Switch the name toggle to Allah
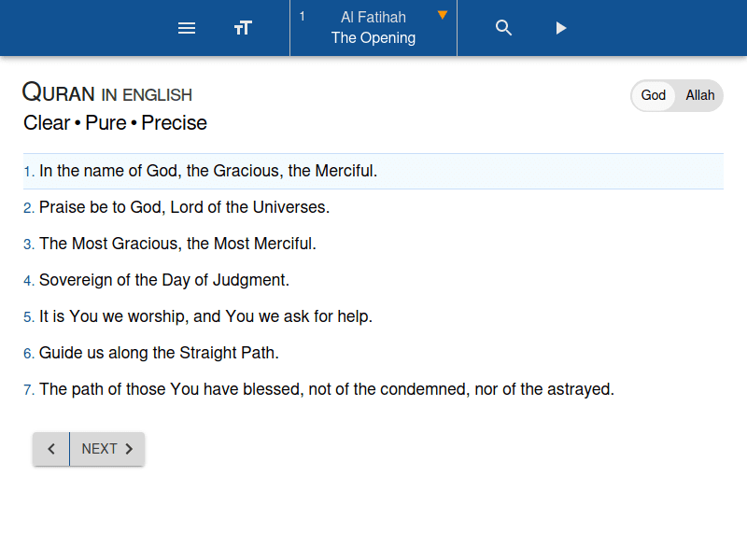Screen dimensions: 747x560 click(x=699, y=95)
